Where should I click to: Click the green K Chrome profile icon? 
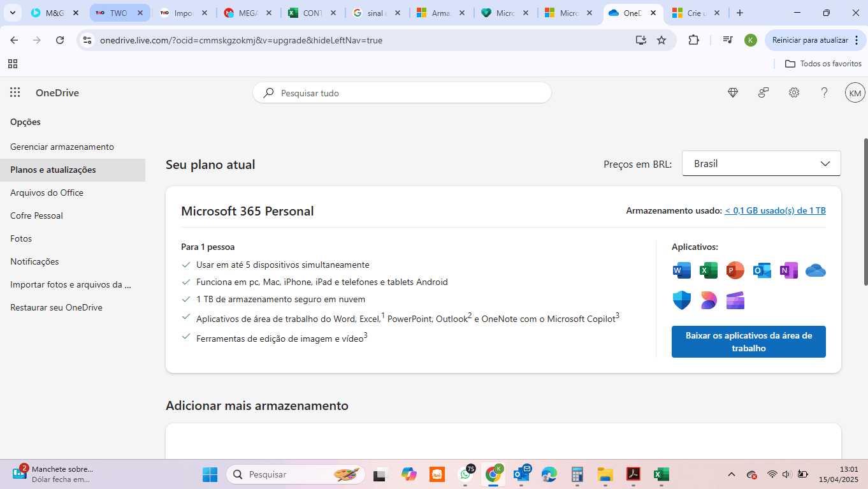coord(751,40)
